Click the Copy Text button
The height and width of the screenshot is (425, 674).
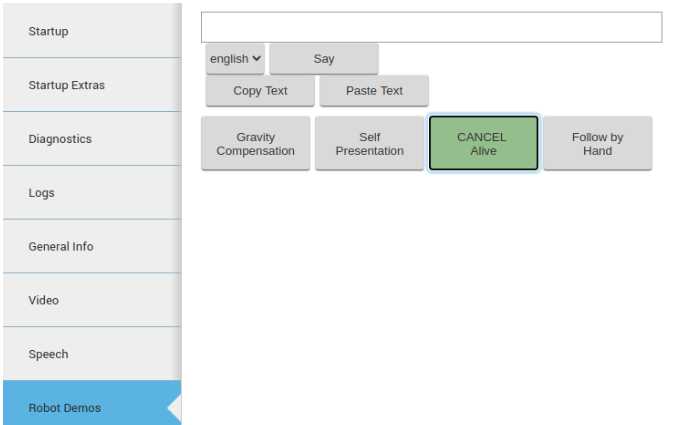tap(260, 91)
